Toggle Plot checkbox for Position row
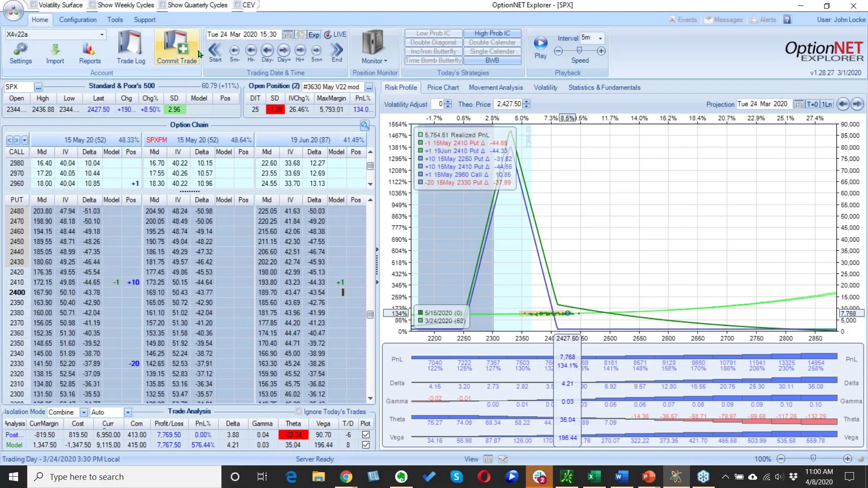 [366, 435]
